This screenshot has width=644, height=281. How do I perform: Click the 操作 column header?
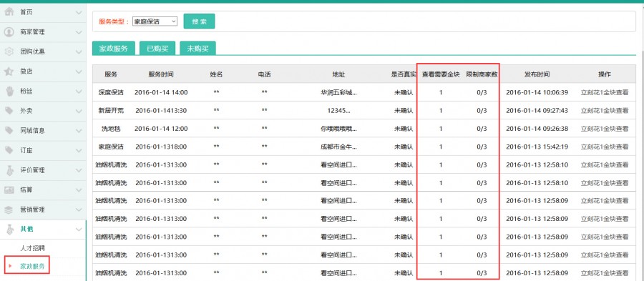pos(604,74)
